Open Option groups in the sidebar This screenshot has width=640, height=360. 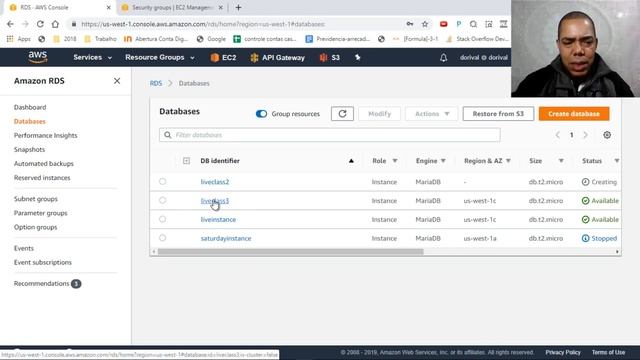tap(36, 227)
